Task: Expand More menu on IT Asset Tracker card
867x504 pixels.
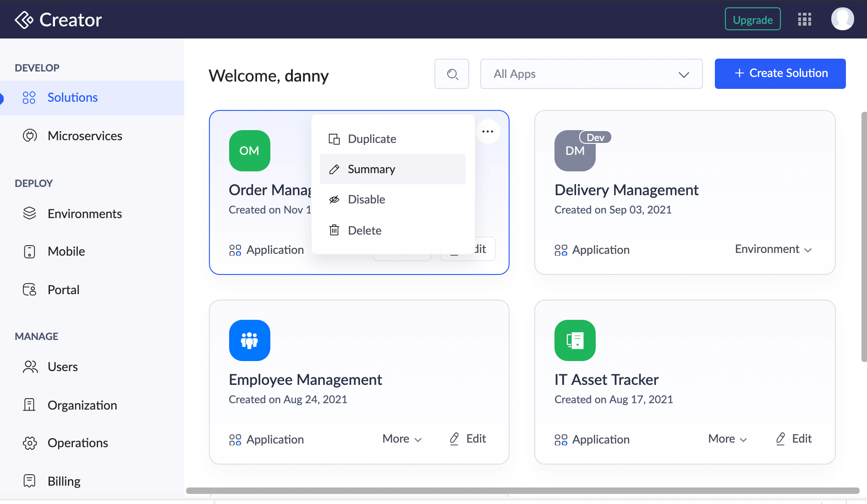Action: (x=728, y=439)
